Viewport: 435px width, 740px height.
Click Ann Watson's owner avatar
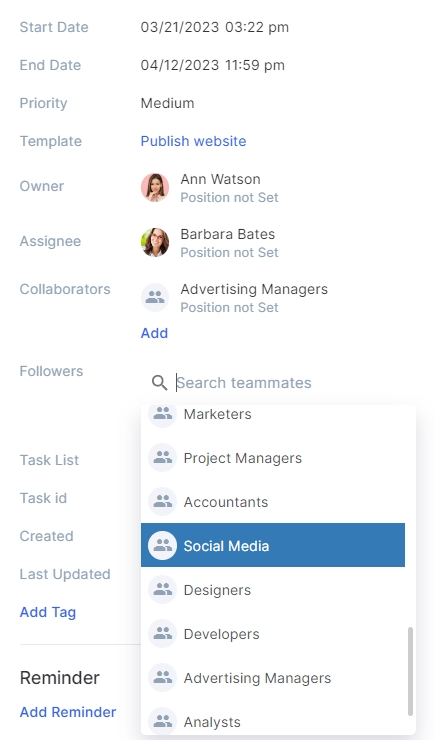[x=155, y=187]
